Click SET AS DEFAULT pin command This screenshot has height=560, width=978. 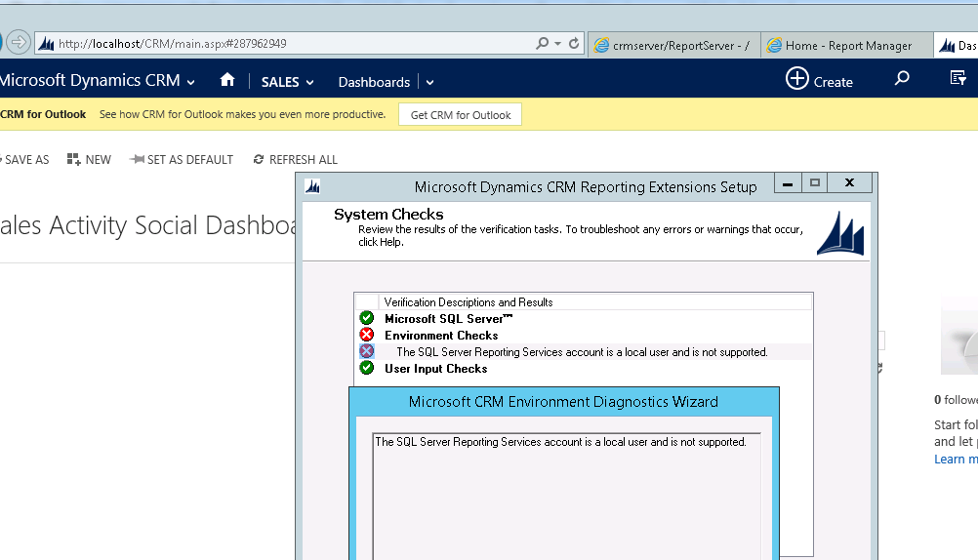pos(182,160)
